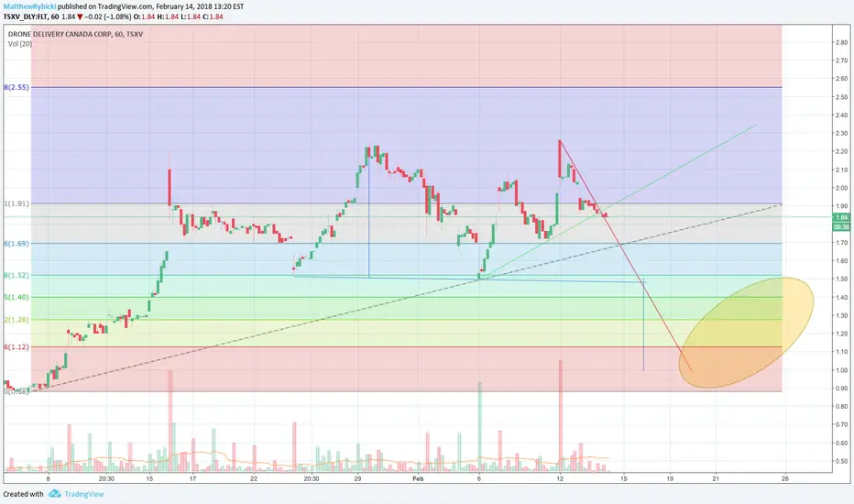Viewport: 854px width, 504px height.
Task: Open the MatthewRybicki author profile link
Action: coord(29,6)
